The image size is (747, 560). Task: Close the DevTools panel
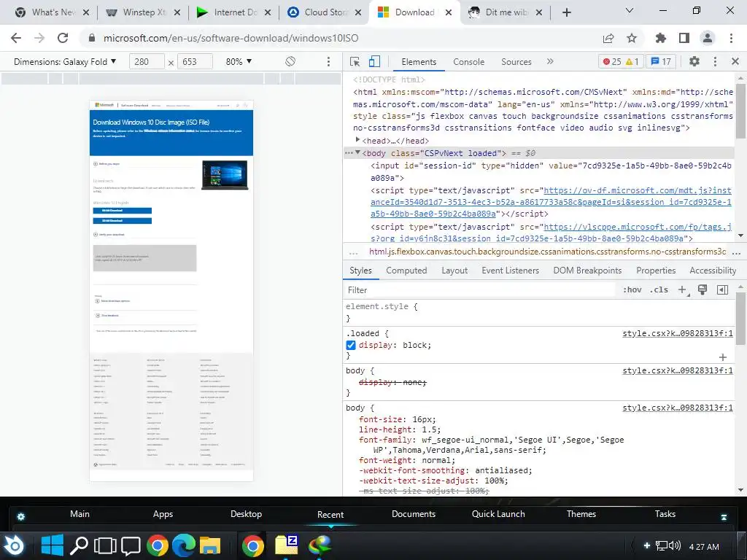point(735,61)
